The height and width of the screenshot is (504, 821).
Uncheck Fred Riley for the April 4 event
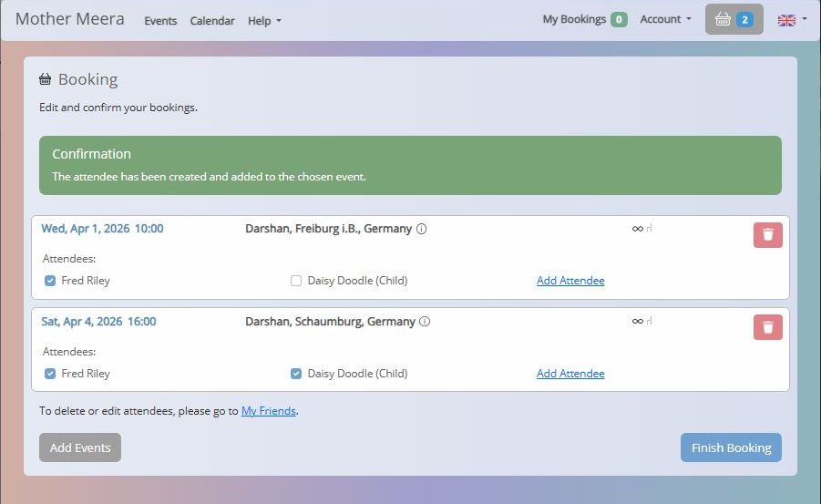pyautogui.click(x=50, y=374)
